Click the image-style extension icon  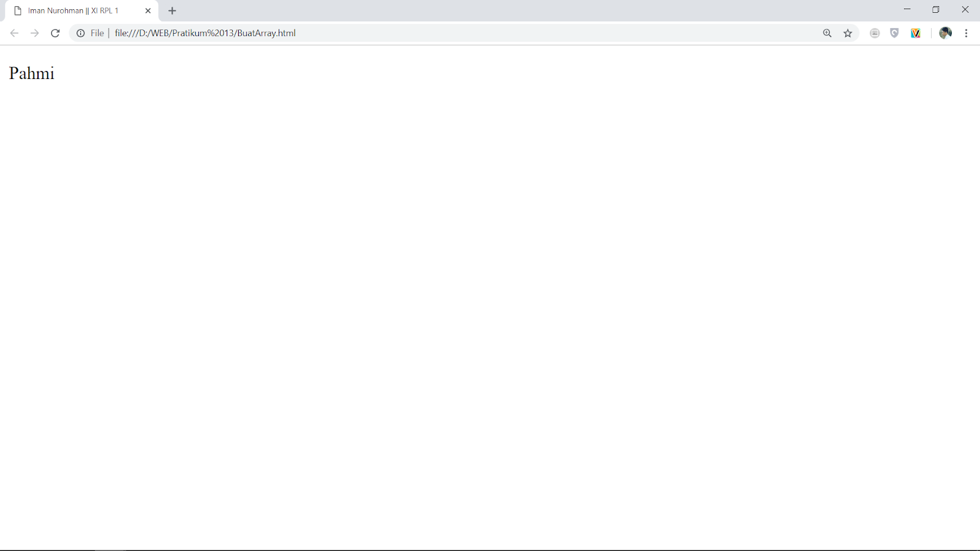point(874,33)
